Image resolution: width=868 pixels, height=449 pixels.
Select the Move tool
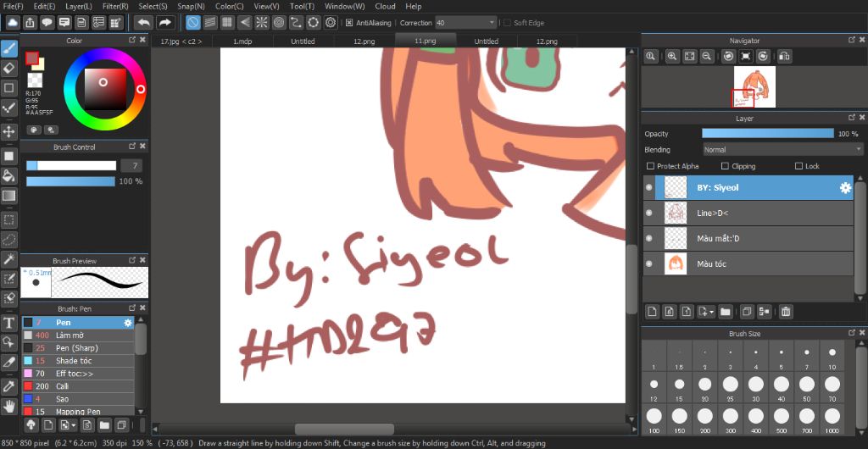point(8,131)
